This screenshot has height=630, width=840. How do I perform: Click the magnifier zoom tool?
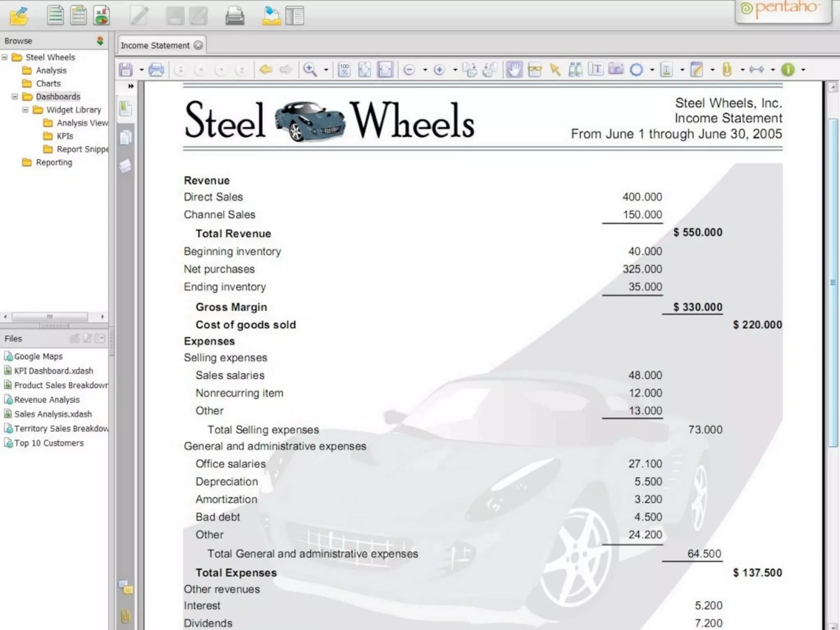coord(310,70)
